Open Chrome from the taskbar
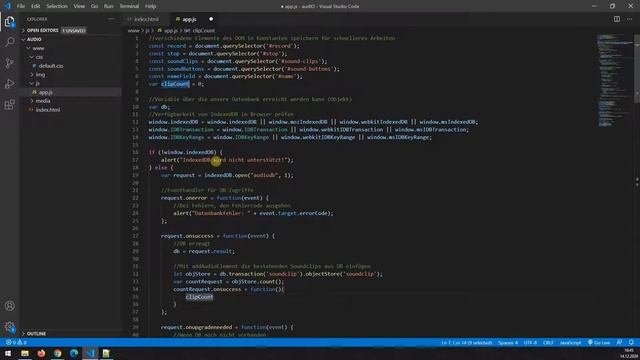 tap(58, 353)
